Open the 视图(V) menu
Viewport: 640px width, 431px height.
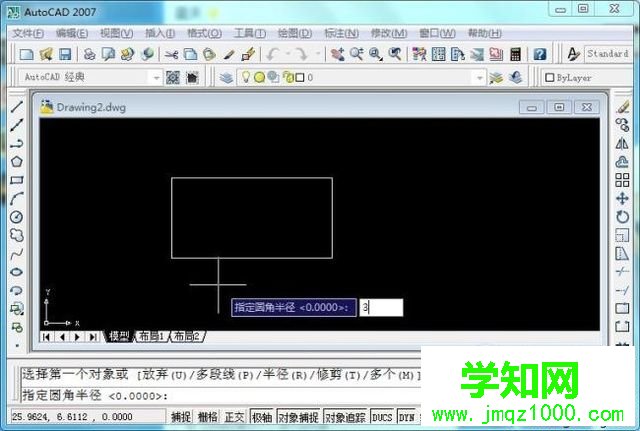(x=117, y=33)
